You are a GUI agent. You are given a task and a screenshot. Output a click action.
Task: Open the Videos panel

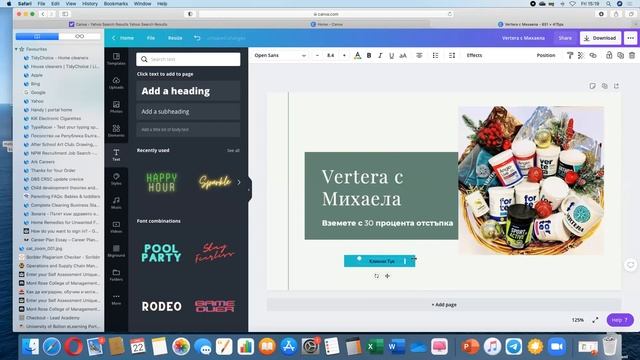[x=116, y=227]
